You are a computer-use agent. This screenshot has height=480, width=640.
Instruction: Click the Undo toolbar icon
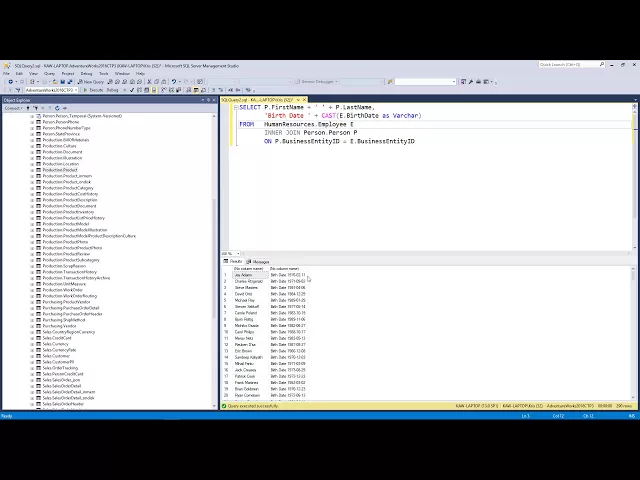pyautogui.click(x=173, y=81)
